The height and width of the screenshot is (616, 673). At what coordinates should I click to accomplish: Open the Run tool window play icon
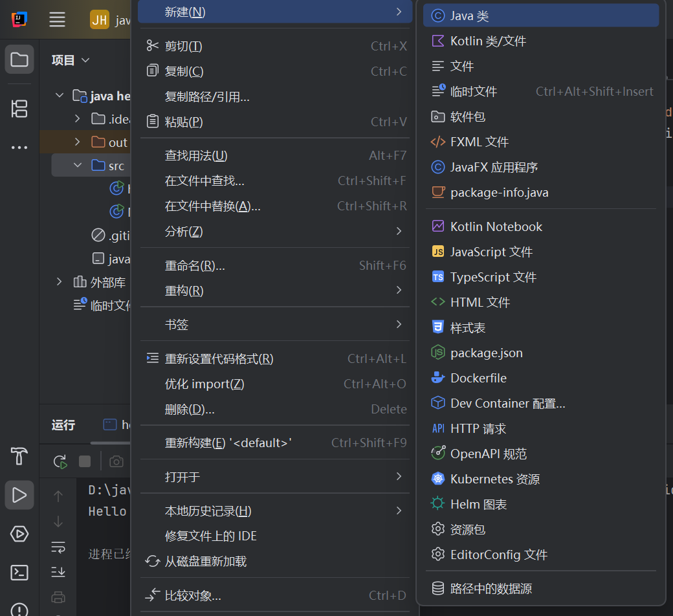pos(19,495)
